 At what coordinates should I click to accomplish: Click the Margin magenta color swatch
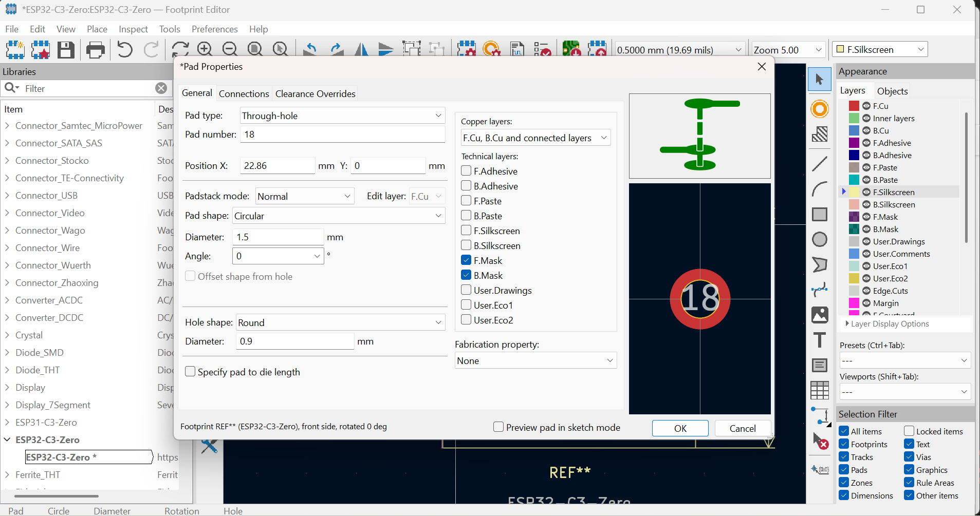854,303
